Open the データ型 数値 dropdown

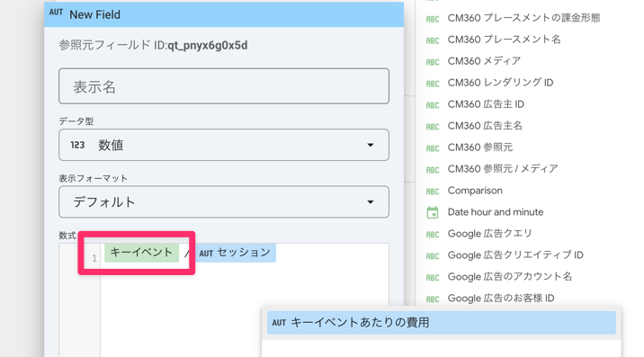click(x=224, y=145)
